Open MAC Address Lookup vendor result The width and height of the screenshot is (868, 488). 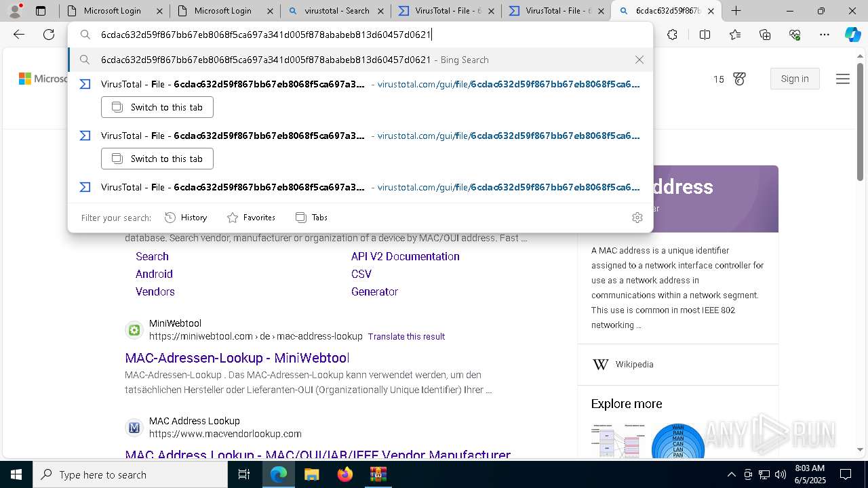point(318,455)
